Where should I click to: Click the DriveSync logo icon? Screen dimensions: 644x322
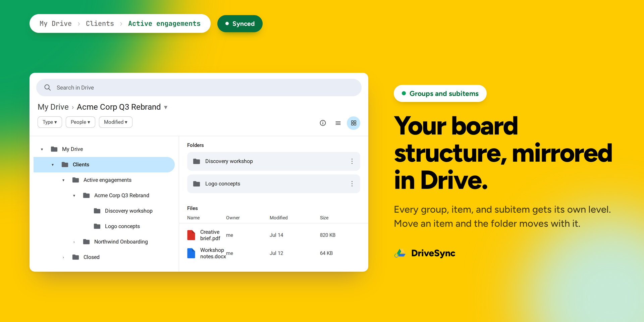(x=400, y=253)
